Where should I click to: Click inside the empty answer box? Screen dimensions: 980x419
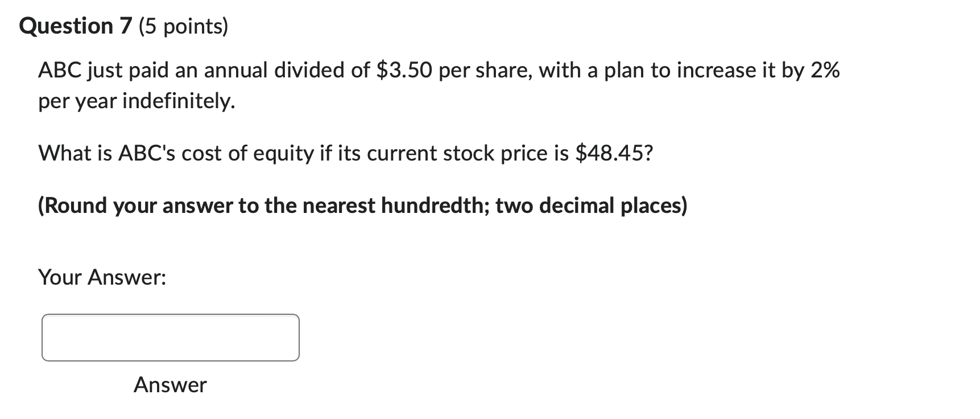[169, 337]
